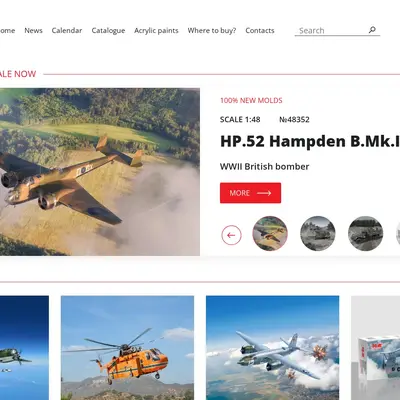Open the Catalogue menu
This screenshot has width=400, height=400.
pos(108,31)
